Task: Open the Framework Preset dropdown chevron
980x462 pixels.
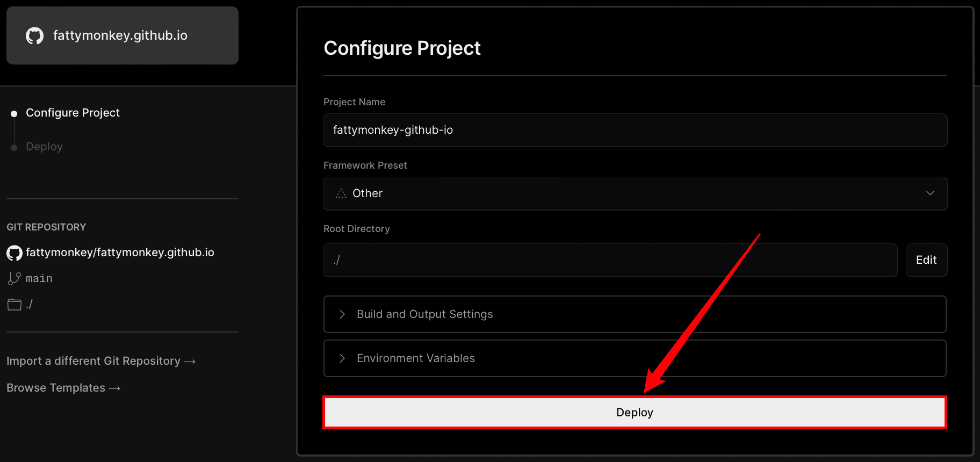Action: pos(930,193)
